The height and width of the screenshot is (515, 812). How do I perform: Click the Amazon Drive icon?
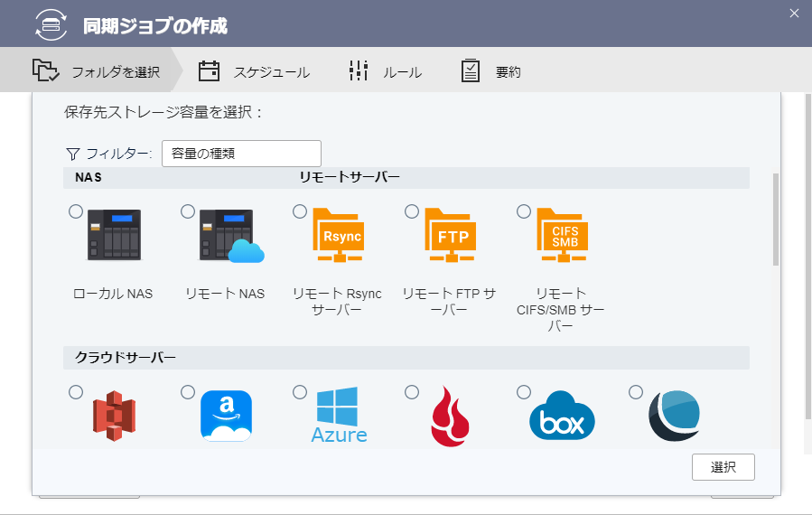tap(226, 417)
